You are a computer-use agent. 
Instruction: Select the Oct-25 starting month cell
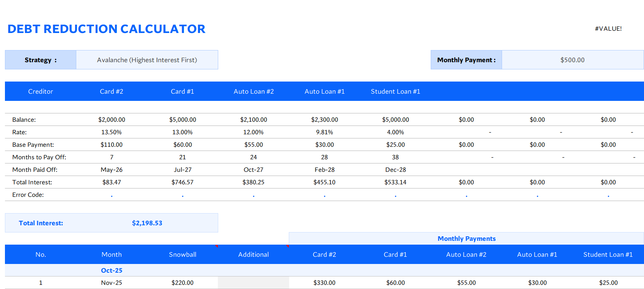[x=112, y=270]
